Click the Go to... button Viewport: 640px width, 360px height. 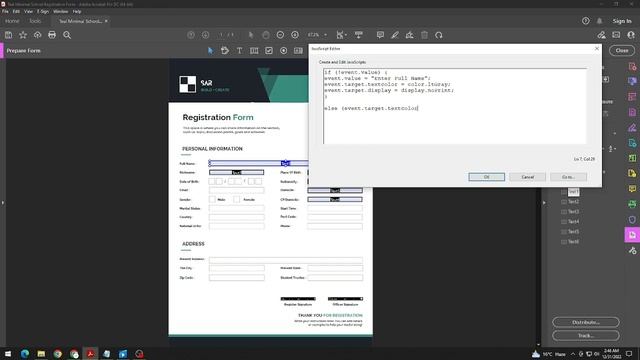pos(568,177)
